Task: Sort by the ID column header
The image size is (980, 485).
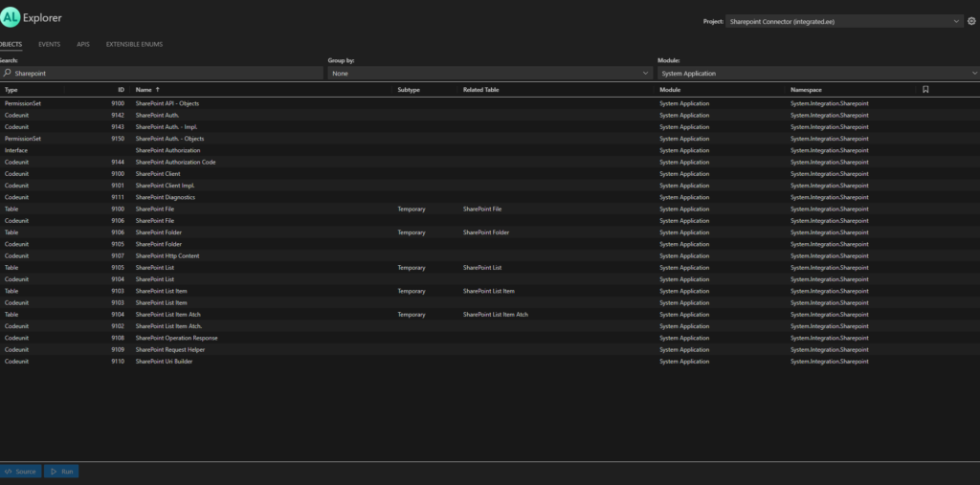Action: pyautogui.click(x=121, y=90)
